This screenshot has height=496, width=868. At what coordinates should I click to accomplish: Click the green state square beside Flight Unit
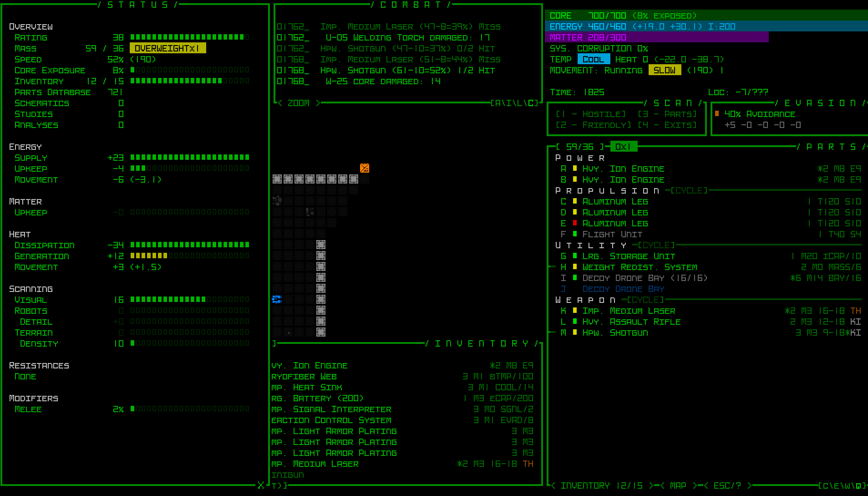pyautogui.click(x=575, y=234)
